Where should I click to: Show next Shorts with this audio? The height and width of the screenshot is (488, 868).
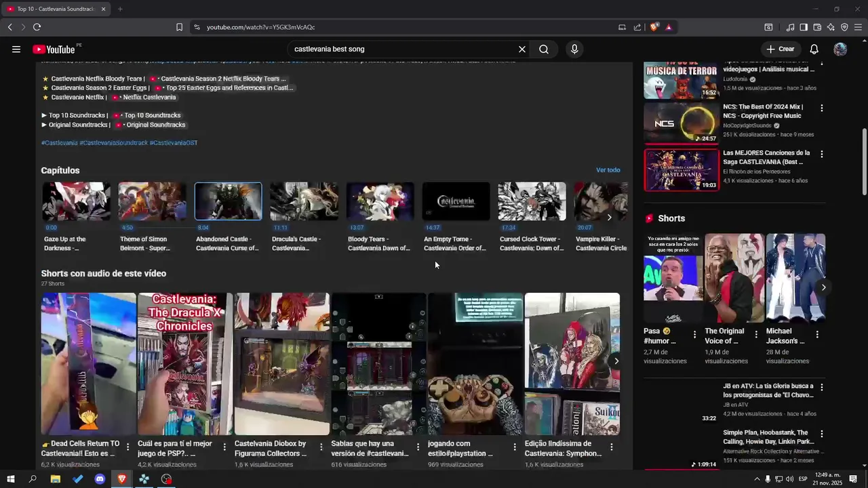tap(616, 361)
